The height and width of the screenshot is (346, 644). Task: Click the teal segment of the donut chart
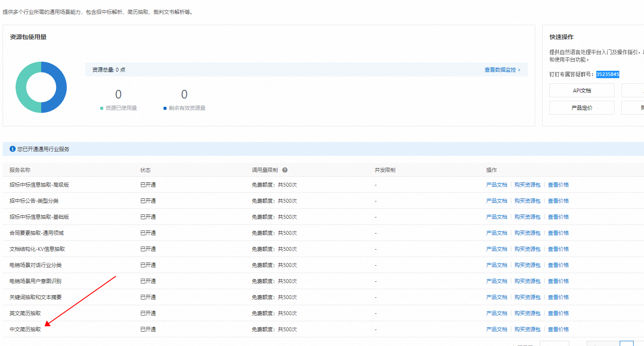pos(22,87)
